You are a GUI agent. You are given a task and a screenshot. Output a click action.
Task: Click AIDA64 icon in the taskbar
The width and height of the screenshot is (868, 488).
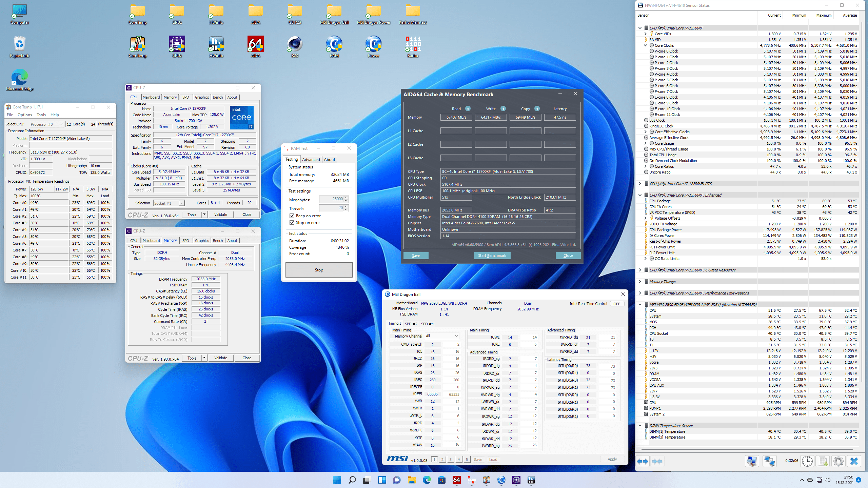tap(456, 480)
